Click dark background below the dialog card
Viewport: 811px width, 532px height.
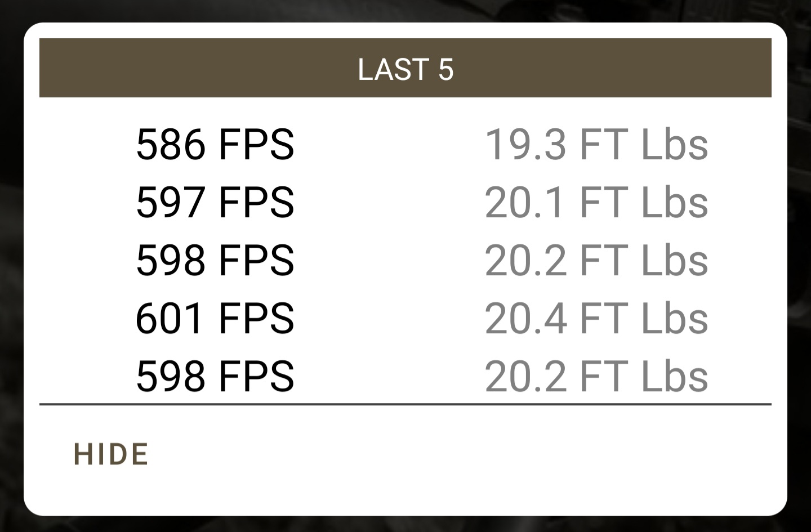coord(405,525)
